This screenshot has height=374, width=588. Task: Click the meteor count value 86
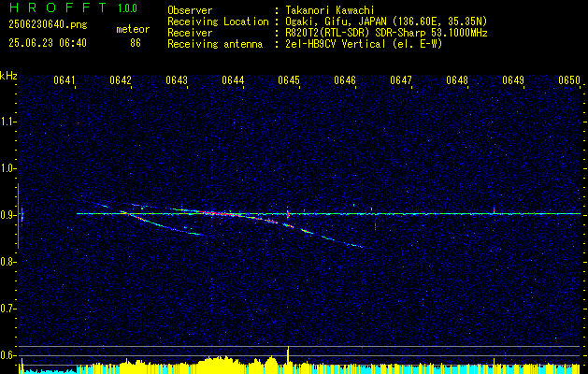(x=136, y=43)
